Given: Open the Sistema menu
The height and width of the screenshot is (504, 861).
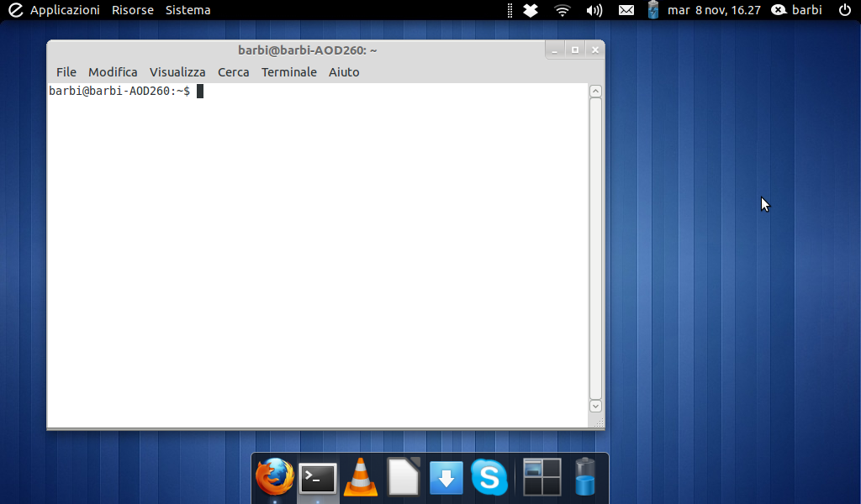Looking at the screenshot, I should [x=188, y=10].
